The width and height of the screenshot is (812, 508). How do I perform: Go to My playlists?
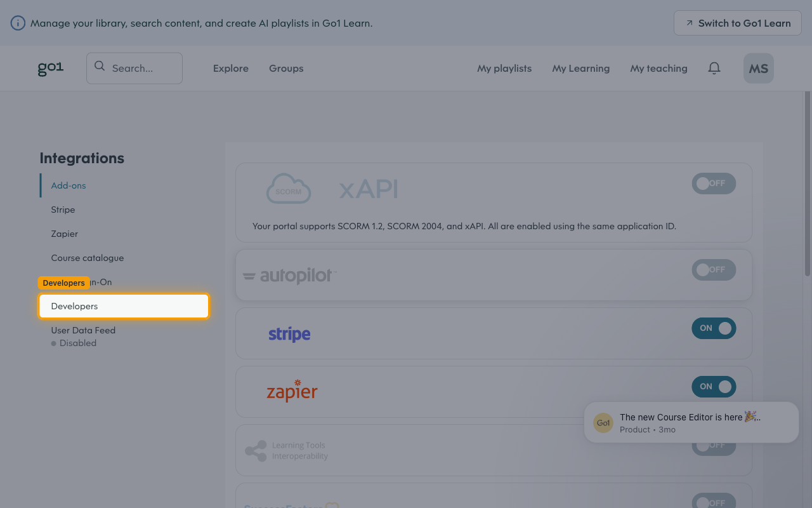point(504,69)
